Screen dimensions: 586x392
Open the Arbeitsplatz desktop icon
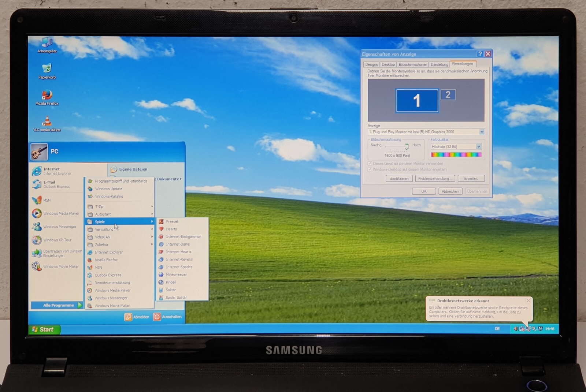click(47, 45)
